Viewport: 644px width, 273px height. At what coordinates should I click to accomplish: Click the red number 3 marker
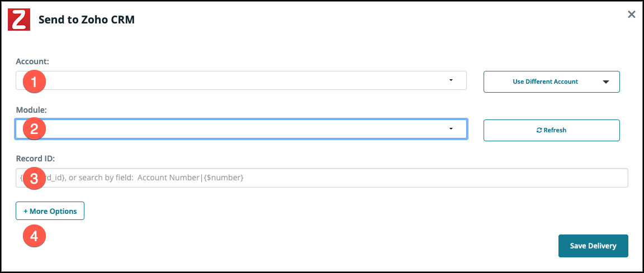tap(34, 179)
